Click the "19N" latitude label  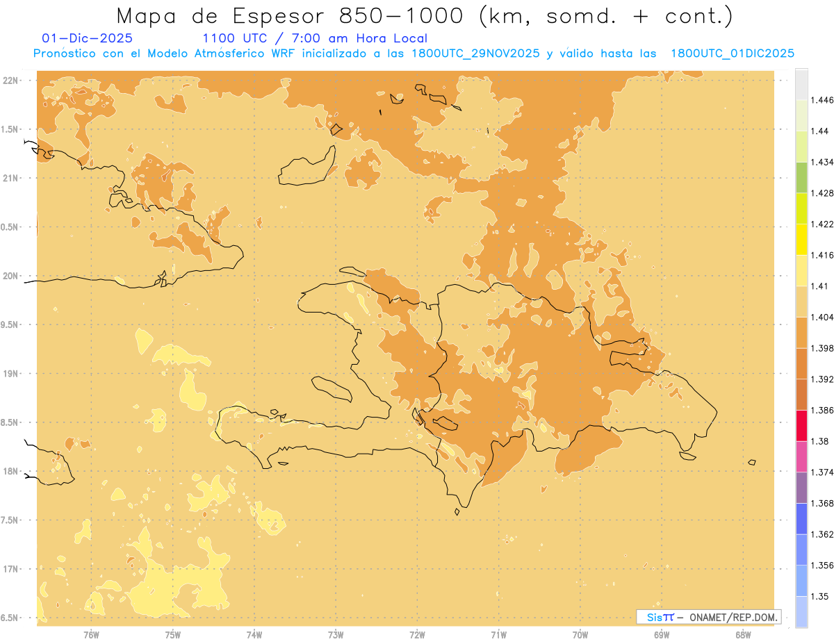(x=11, y=374)
